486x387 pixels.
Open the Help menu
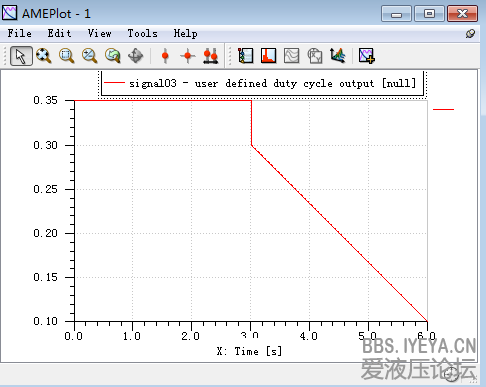pos(185,33)
